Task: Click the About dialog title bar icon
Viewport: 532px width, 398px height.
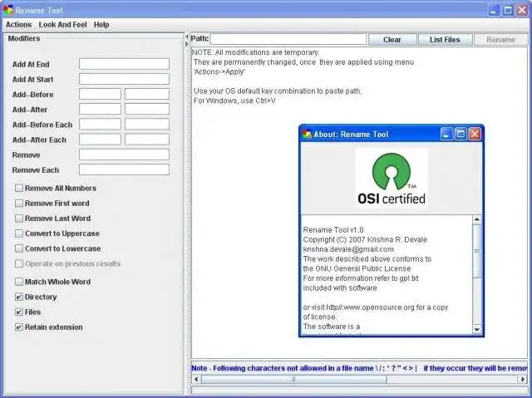Action: pos(307,135)
